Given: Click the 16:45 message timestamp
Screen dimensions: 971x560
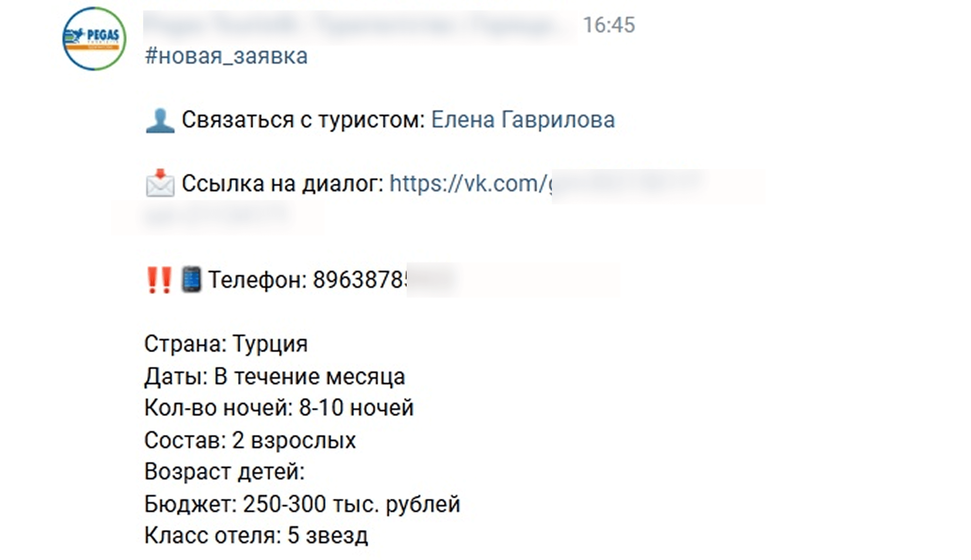Looking at the screenshot, I should [x=609, y=25].
